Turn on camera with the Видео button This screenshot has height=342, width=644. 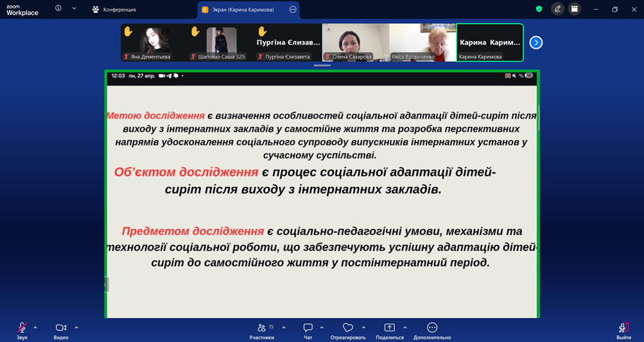click(x=61, y=328)
